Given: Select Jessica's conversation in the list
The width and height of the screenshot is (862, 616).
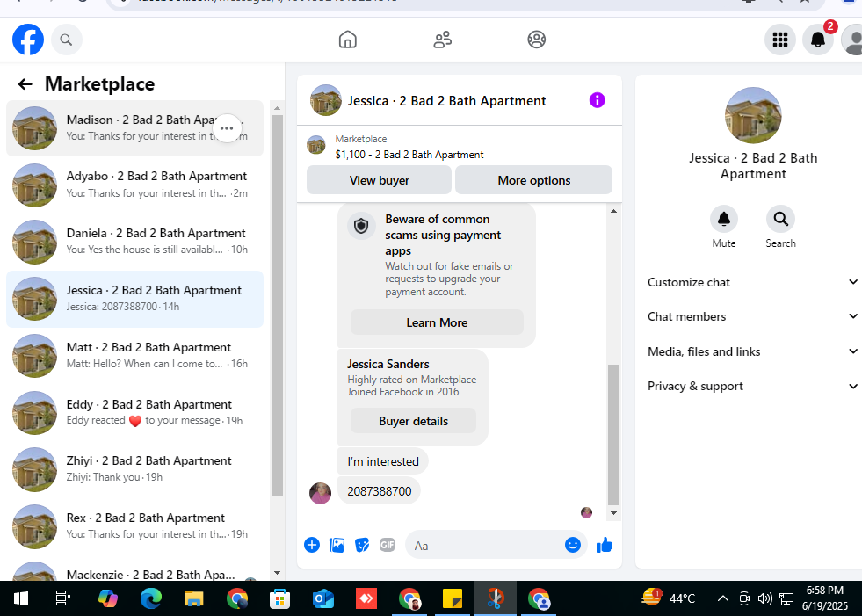Looking at the screenshot, I should (134, 299).
